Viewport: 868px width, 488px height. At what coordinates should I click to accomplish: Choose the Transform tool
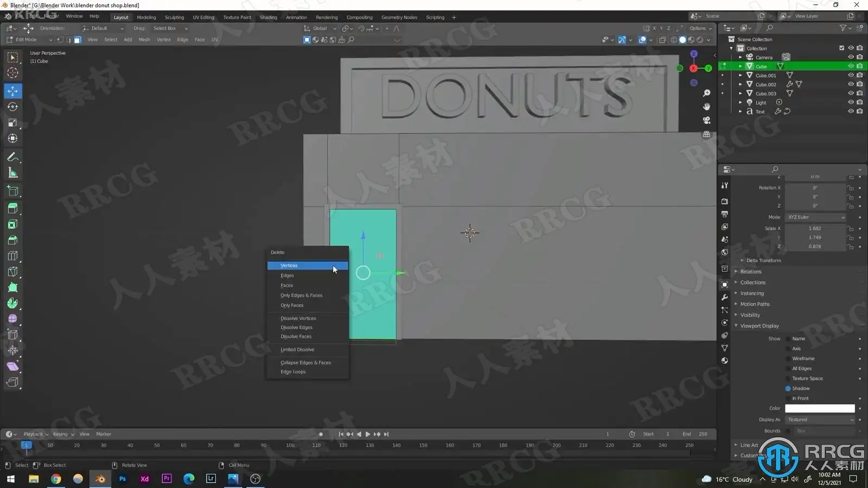click(12, 138)
